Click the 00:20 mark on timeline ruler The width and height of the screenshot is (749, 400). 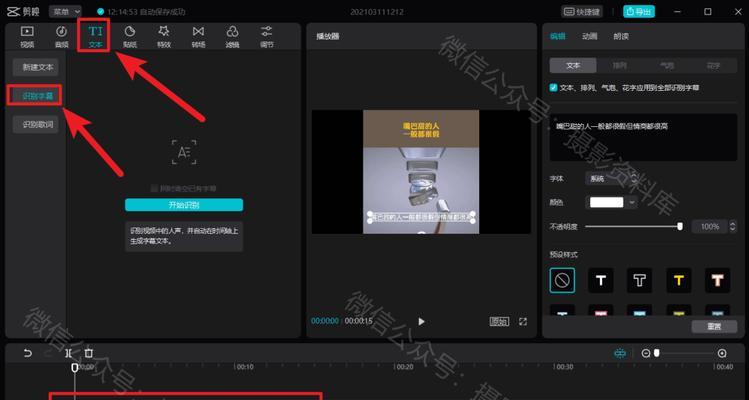[405, 367]
